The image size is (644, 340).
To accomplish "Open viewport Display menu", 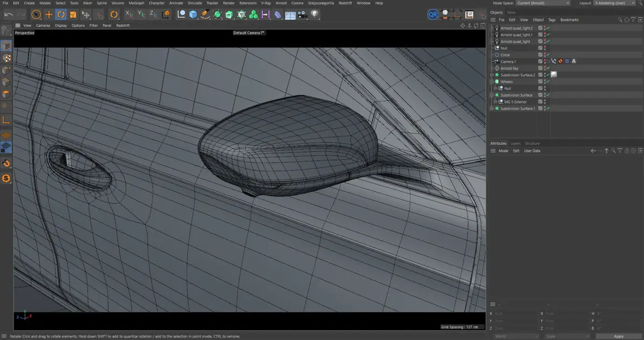I will (x=61, y=25).
